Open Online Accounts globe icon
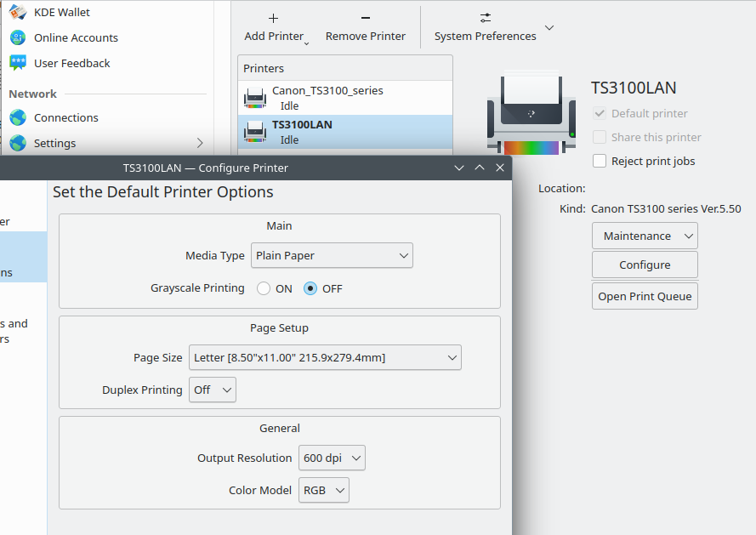Viewport: 756px width, 535px height. pyautogui.click(x=18, y=37)
